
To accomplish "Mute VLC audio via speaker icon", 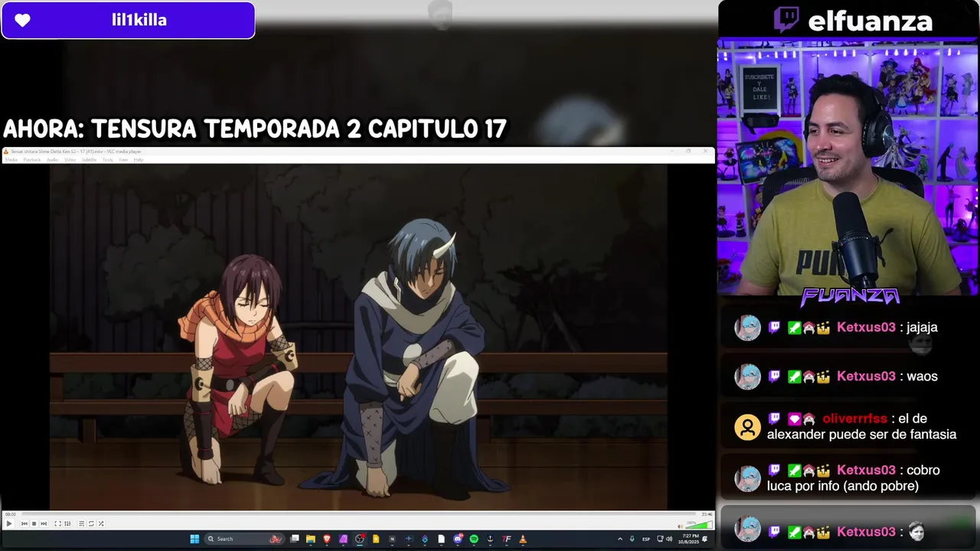I will 680,527.
